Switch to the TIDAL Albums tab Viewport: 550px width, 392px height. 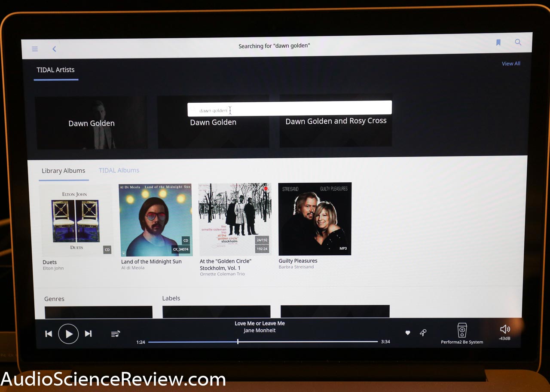[x=119, y=170]
